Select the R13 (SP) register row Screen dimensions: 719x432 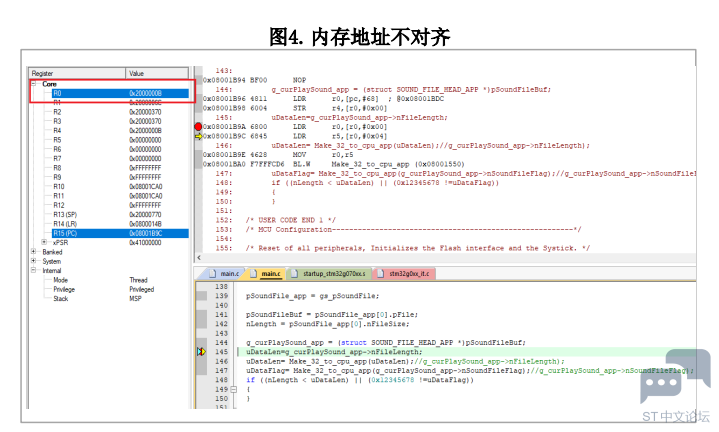(x=121, y=214)
